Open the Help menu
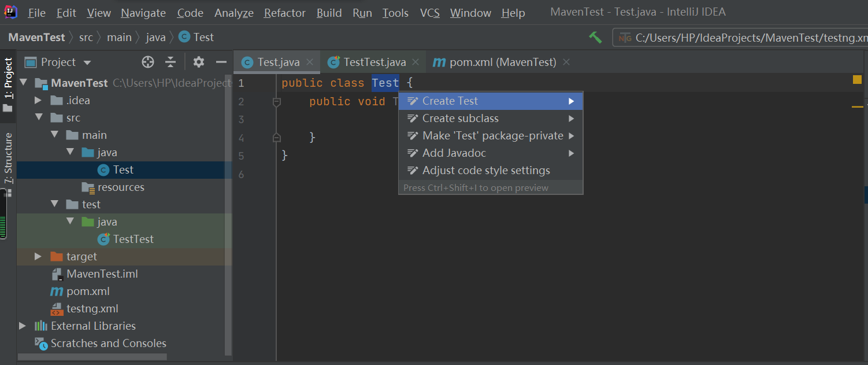Screen dimensions: 868x365 (x=513, y=13)
